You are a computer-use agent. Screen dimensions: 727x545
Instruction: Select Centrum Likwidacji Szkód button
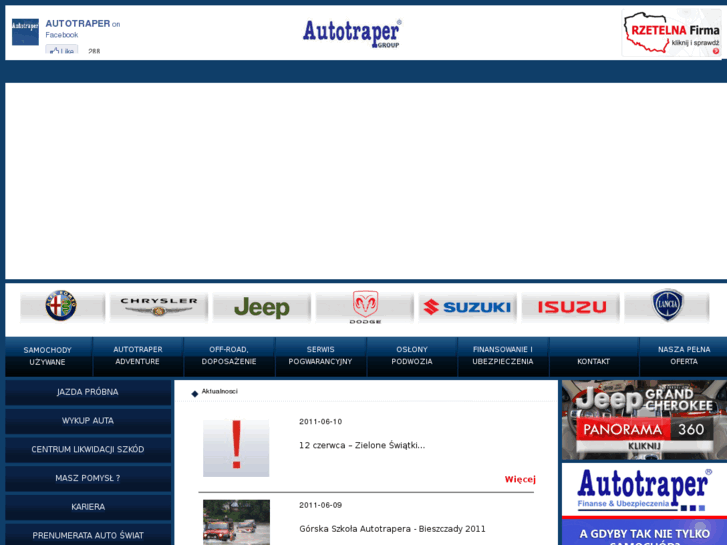pos(88,450)
